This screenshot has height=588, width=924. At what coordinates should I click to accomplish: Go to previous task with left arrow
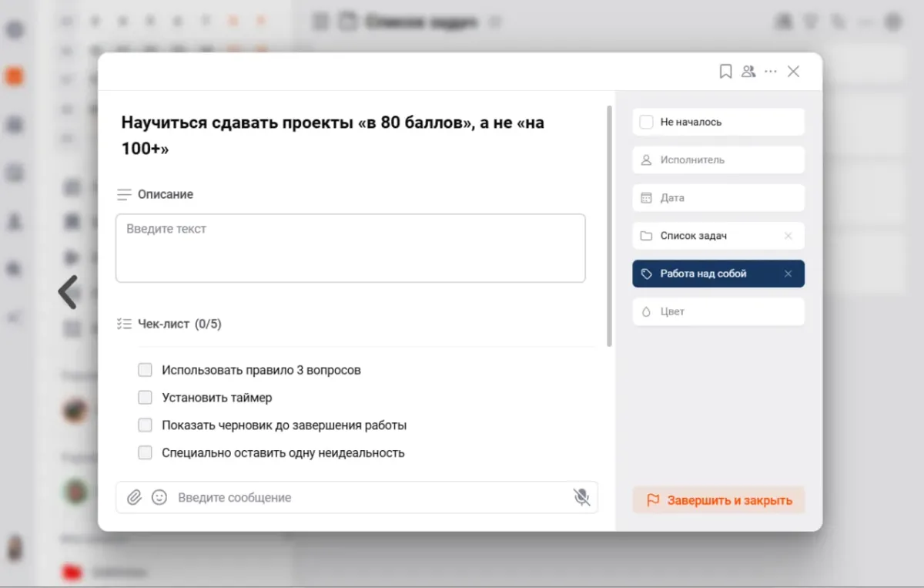(x=69, y=292)
